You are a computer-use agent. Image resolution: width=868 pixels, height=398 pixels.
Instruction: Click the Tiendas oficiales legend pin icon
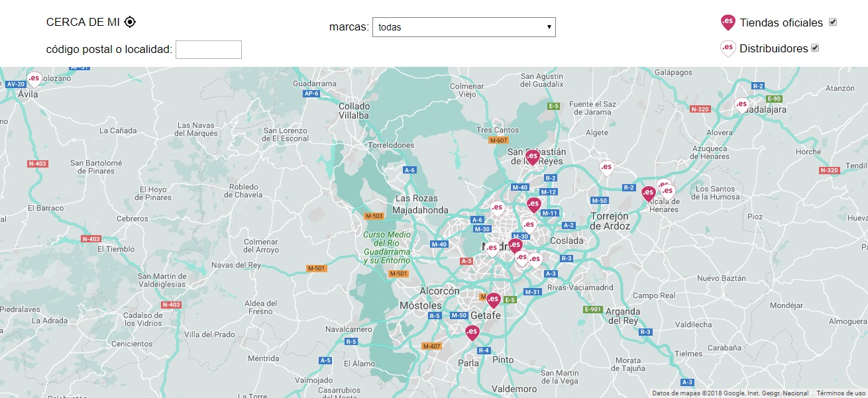pos(728,23)
